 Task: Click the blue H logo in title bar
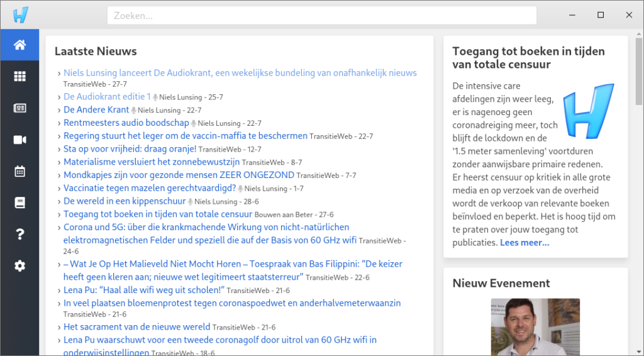[x=21, y=14]
